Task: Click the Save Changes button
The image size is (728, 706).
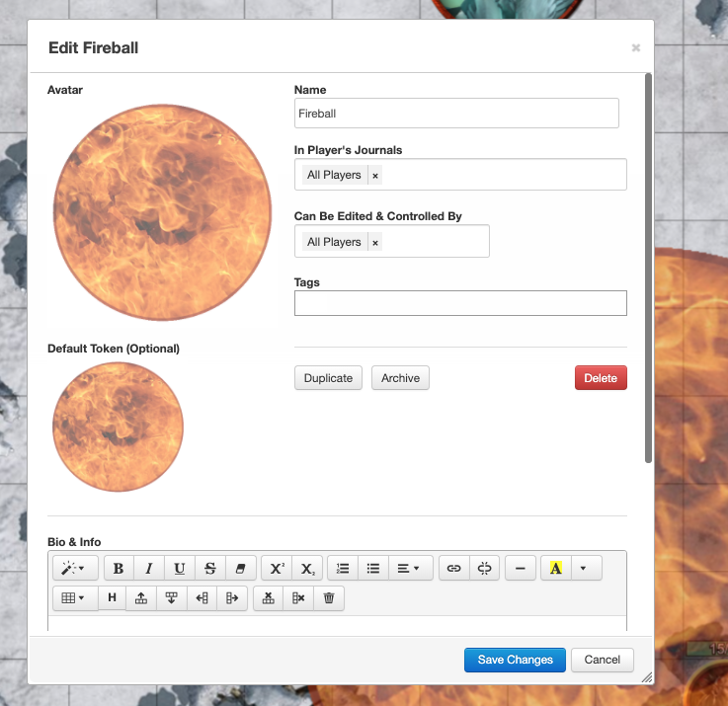Action: 515,660
